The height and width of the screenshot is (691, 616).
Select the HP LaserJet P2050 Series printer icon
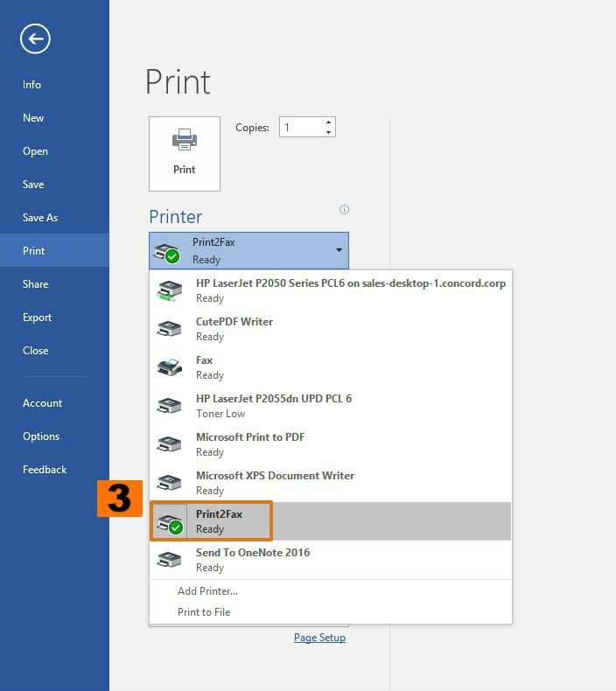point(169,290)
